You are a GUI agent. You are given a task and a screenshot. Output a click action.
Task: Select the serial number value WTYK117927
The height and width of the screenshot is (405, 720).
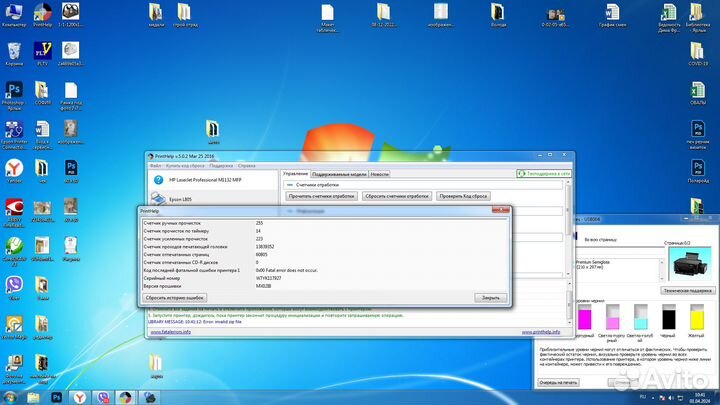click(x=268, y=278)
